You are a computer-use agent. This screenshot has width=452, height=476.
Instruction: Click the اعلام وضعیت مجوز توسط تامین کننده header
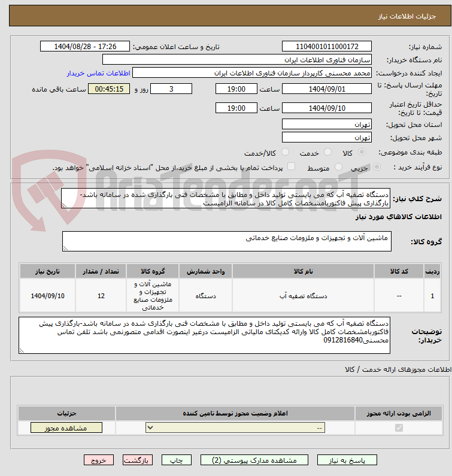235,414
